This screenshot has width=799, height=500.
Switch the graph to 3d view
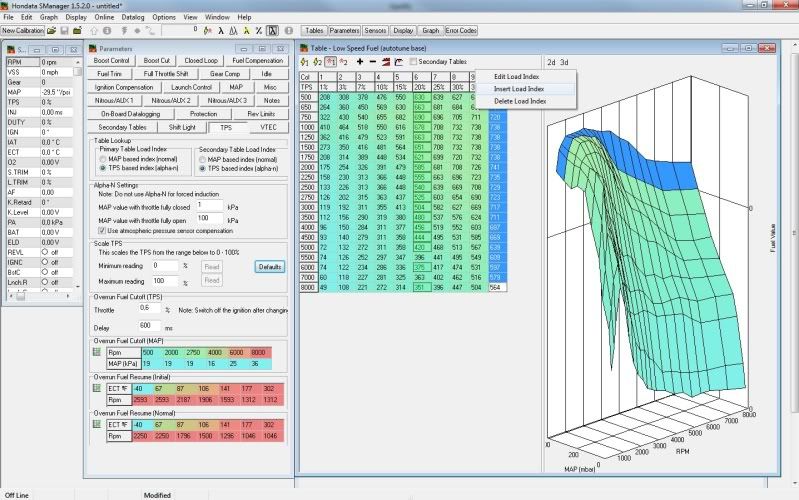coord(564,62)
